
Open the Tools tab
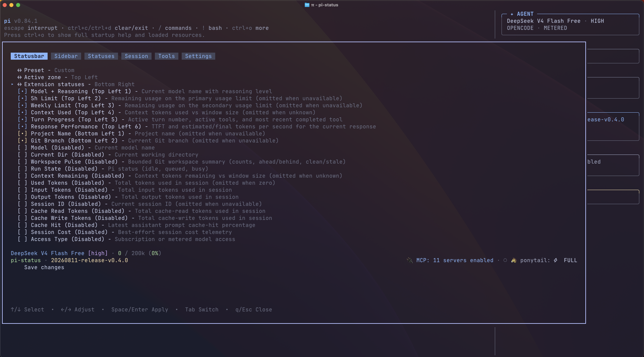pyautogui.click(x=167, y=56)
